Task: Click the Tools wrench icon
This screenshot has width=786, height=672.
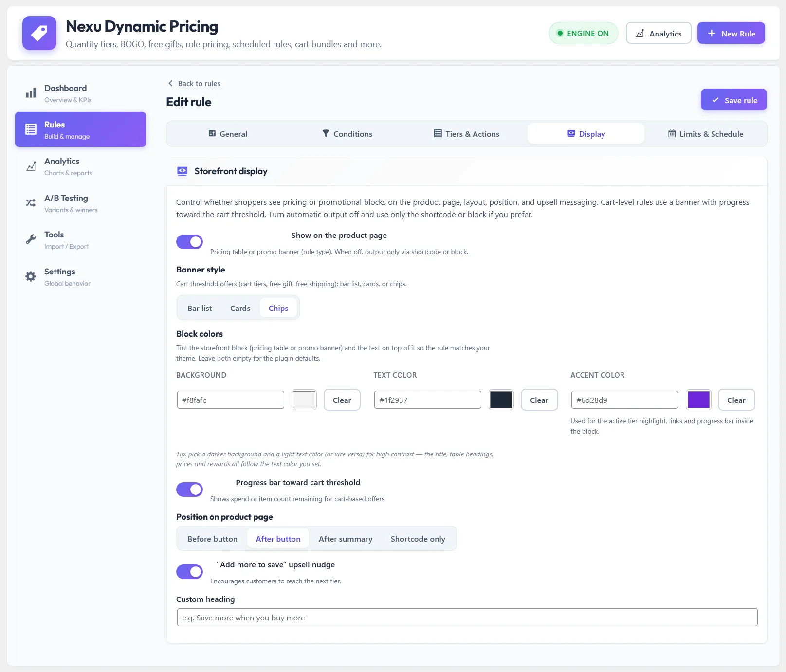Action: 31,239
